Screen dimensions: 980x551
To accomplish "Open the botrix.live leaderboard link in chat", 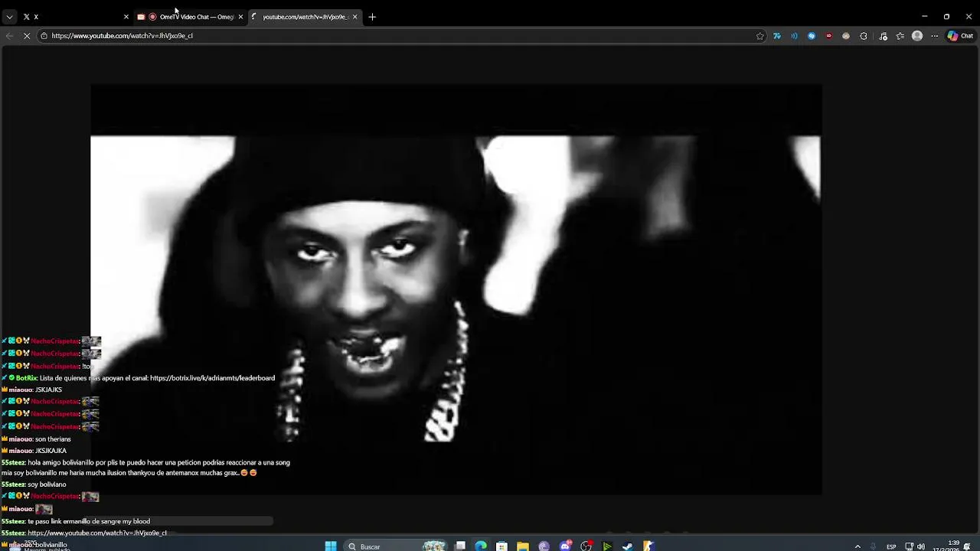I will [x=212, y=378].
